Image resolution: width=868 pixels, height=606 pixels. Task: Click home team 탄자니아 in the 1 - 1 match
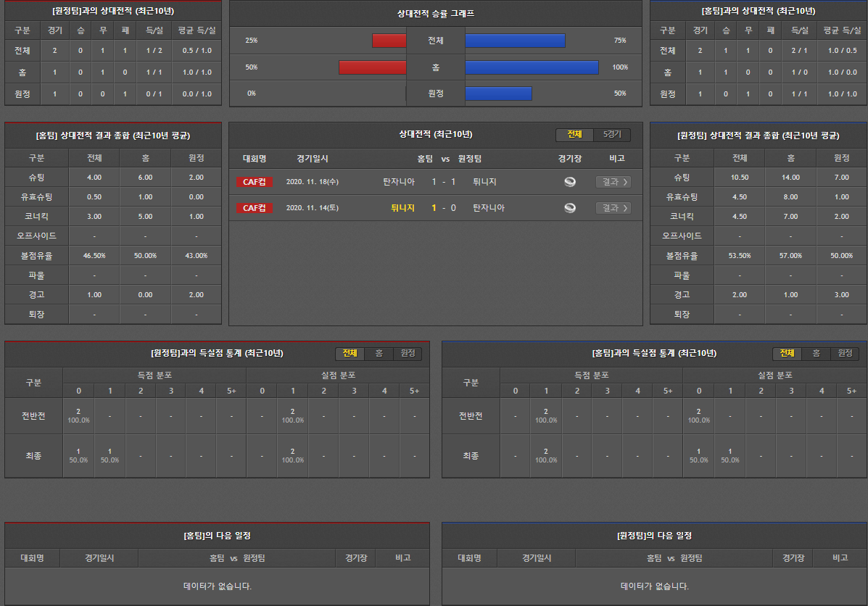click(x=399, y=182)
